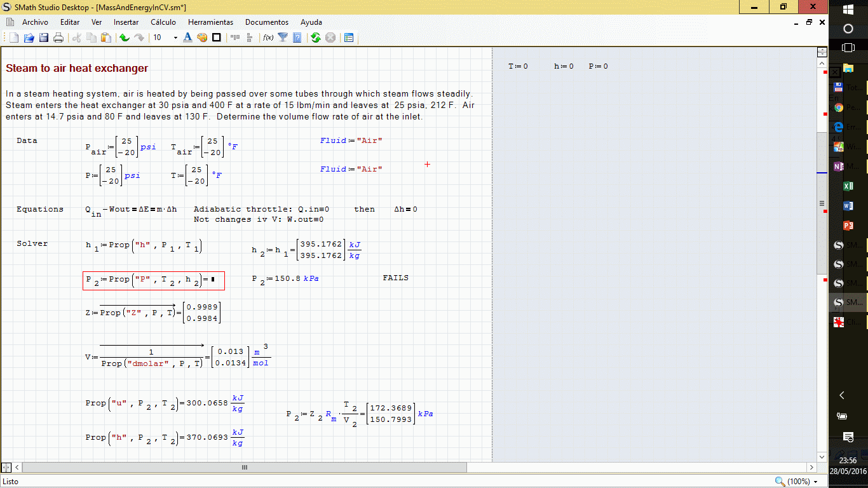The width and height of the screenshot is (868, 488).
Task: Open the text color 'A' tool
Action: point(187,37)
